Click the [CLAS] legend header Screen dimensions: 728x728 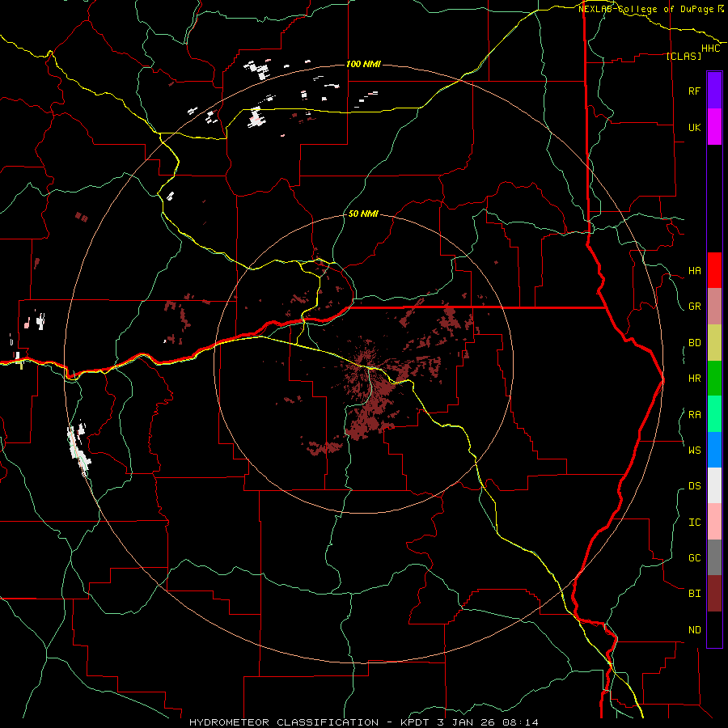coord(684,56)
